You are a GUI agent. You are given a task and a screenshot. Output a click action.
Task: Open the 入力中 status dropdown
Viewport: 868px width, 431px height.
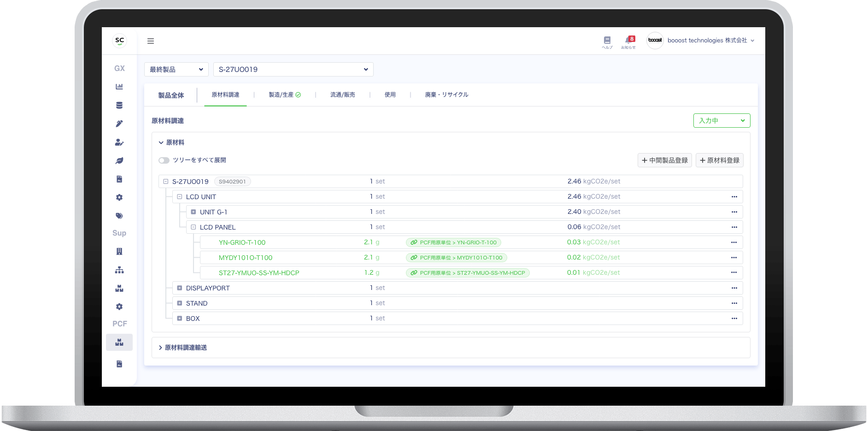(x=721, y=121)
